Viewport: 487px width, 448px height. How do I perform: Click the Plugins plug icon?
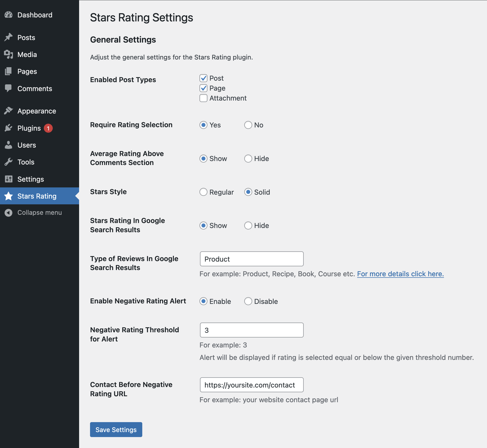point(8,128)
